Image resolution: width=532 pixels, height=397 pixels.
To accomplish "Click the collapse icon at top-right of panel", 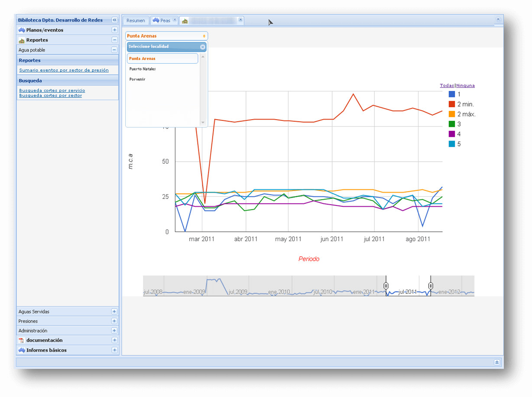I will (498, 20).
